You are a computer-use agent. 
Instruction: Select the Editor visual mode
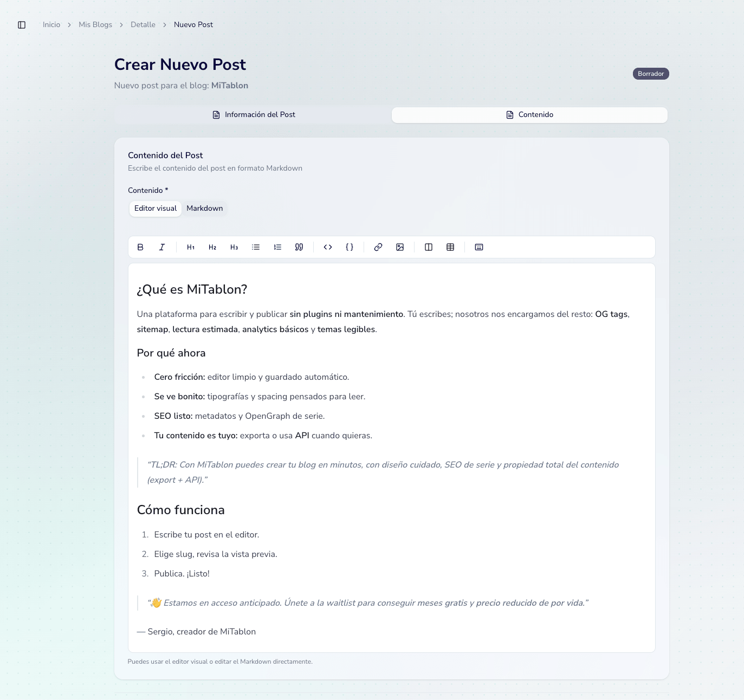click(156, 209)
